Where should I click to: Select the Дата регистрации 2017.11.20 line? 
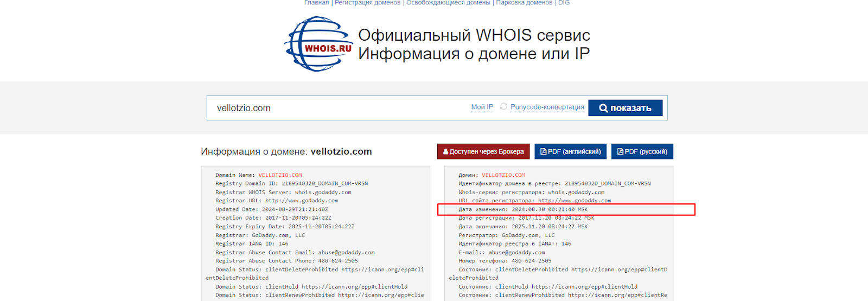[x=526, y=218]
